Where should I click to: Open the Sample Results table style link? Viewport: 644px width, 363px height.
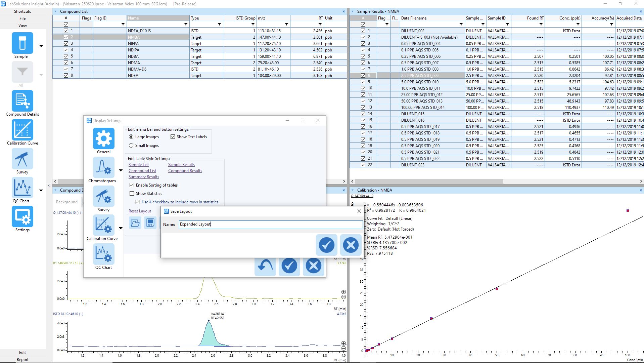click(181, 165)
